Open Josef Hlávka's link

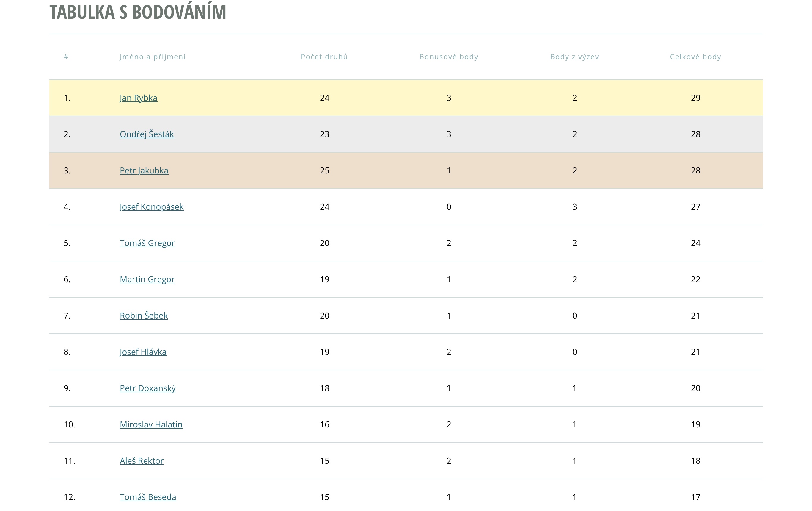click(x=143, y=352)
